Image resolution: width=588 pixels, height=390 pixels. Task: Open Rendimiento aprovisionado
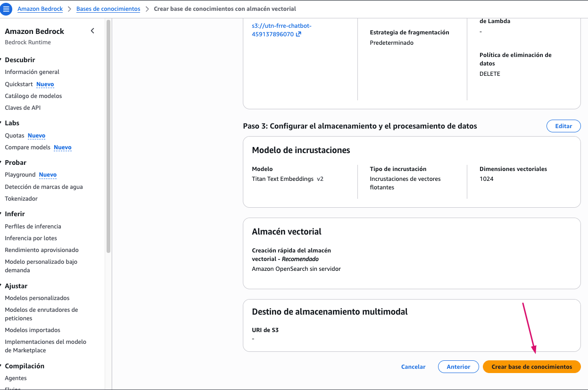point(41,250)
